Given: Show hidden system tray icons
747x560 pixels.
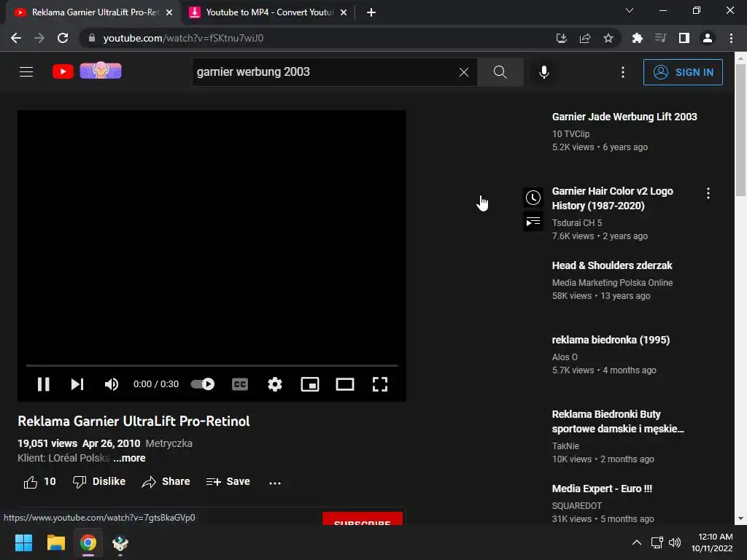Looking at the screenshot, I should pyautogui.click(x=636, y=542).
